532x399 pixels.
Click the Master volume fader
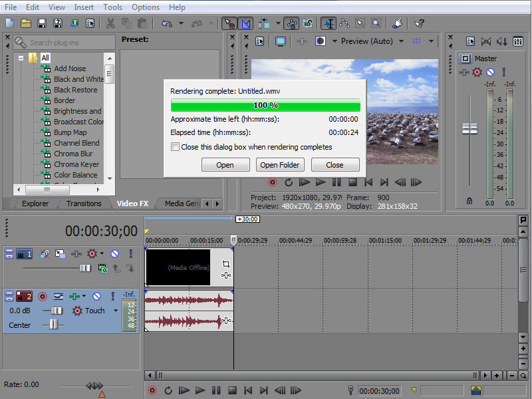(x=470, y=128)
